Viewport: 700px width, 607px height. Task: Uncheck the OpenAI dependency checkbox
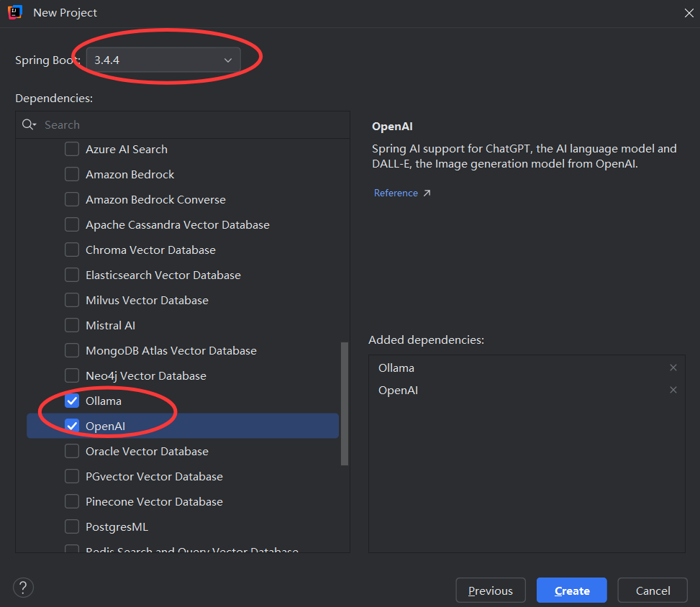(x=72, y=426)
